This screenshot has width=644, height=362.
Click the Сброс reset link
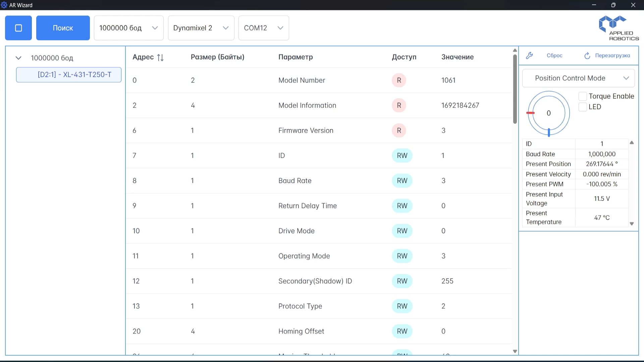pos(554,56)
